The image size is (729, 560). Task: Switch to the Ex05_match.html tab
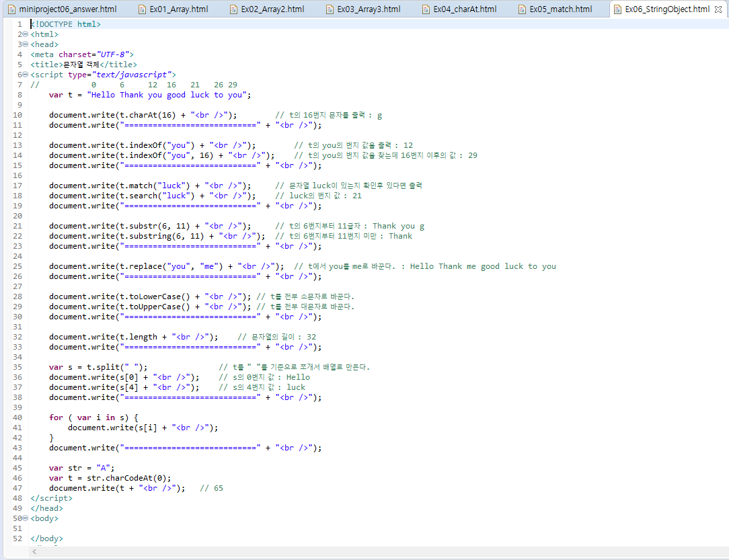[556, 9]
